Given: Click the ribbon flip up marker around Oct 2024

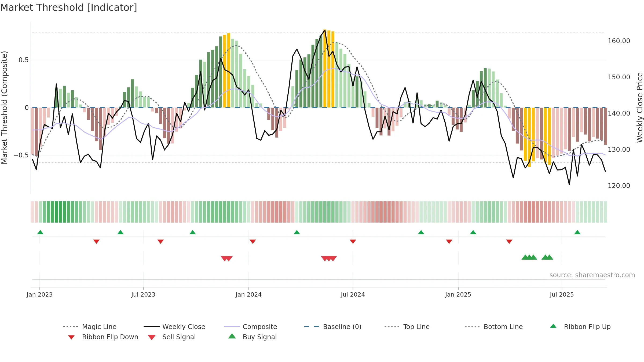Looking at the screenshot, I should 421,232.
